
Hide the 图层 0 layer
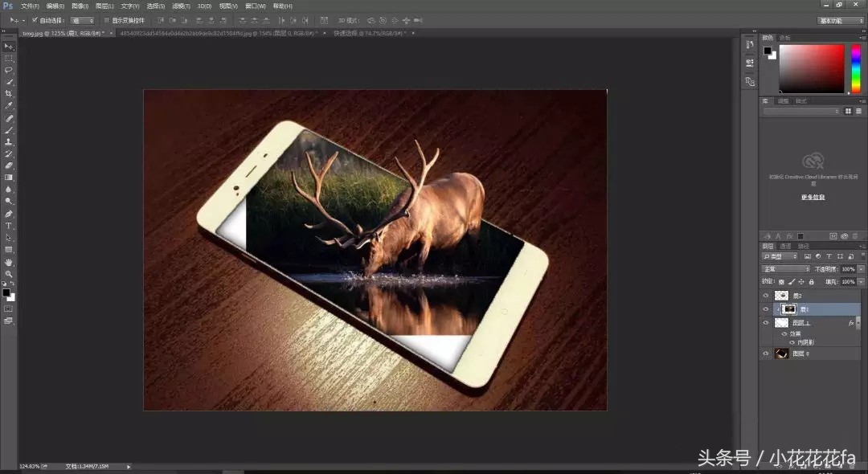point(765,353)
